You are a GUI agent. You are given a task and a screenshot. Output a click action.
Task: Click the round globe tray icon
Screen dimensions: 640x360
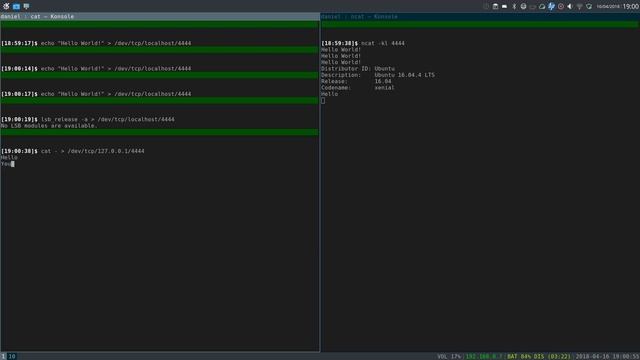[523, 7]
